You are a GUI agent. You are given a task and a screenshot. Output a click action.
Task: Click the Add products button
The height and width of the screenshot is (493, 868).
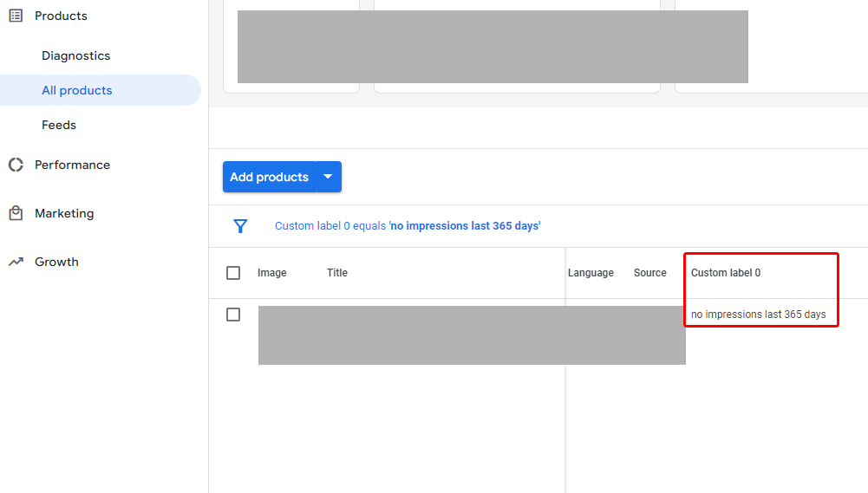coord(269,177)
